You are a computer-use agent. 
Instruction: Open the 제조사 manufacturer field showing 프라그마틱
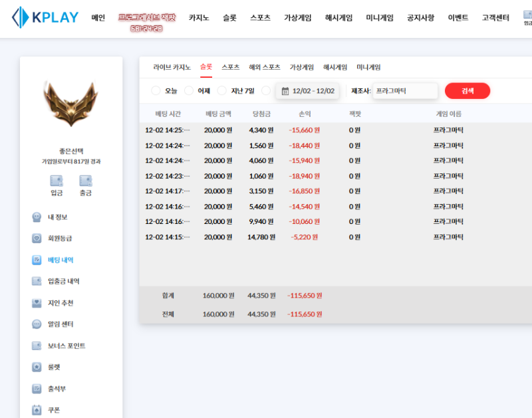(406, 89)
